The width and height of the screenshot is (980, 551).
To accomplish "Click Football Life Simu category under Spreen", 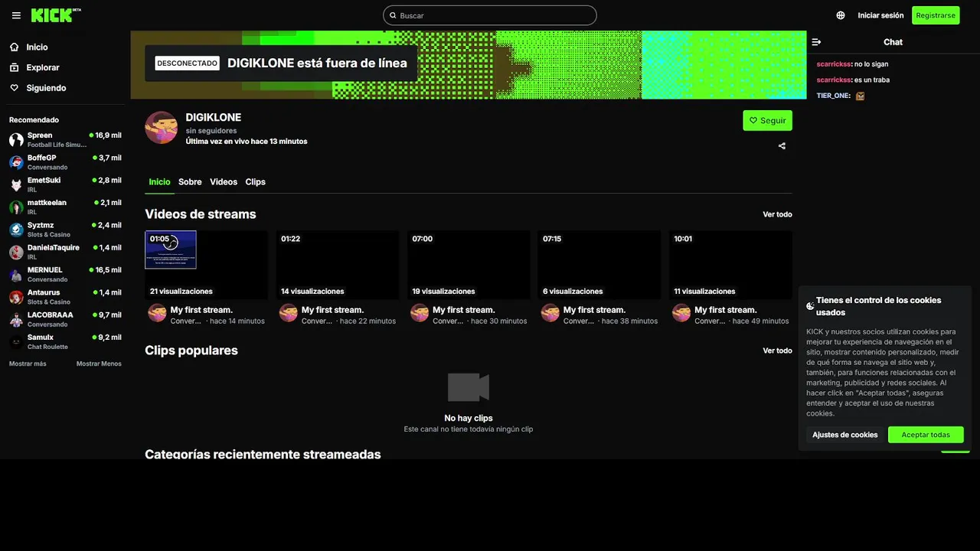I will (57, 145).
